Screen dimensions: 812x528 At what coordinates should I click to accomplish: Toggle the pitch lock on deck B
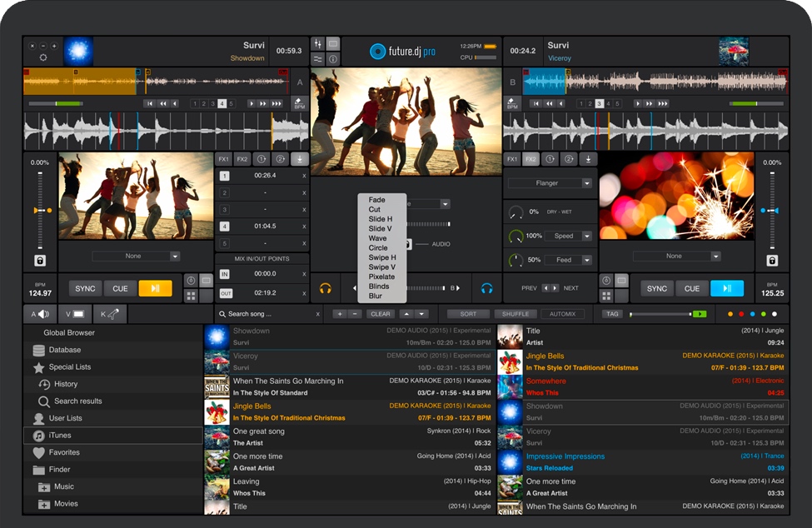pyautogui.click(x=772, y=261)
